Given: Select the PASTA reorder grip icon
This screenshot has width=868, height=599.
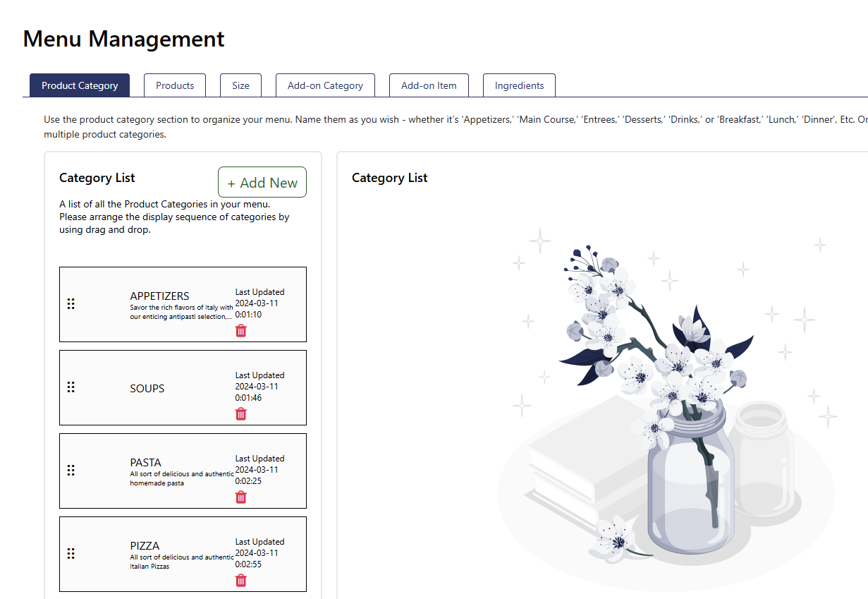Looking at the screenshot, I should pyautogui.click(x=71, y=471).
